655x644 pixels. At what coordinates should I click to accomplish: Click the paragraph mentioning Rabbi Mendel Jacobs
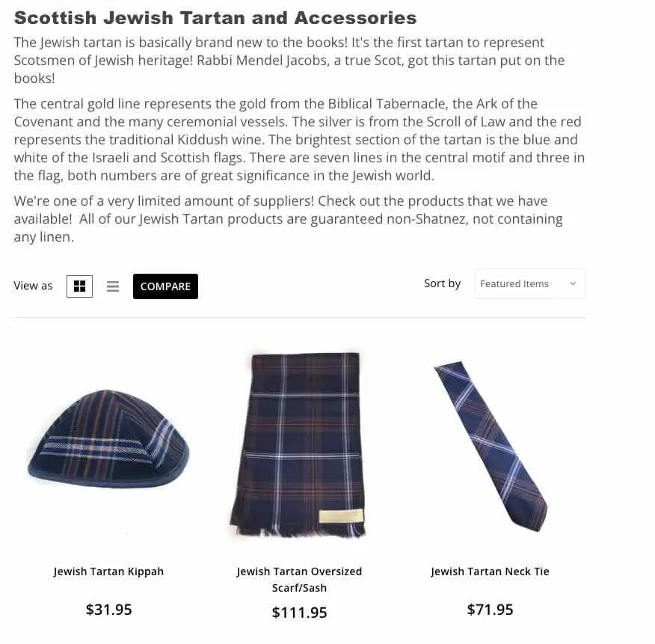289,60
